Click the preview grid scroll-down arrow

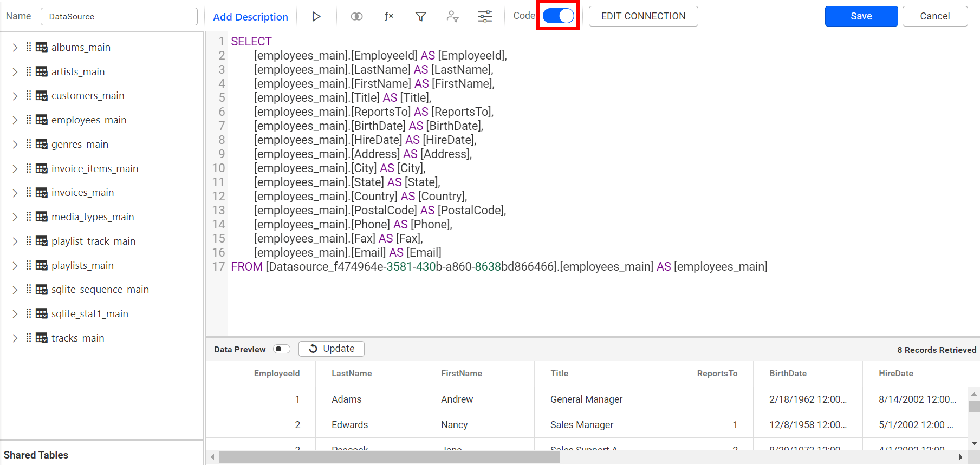[974, 443]
